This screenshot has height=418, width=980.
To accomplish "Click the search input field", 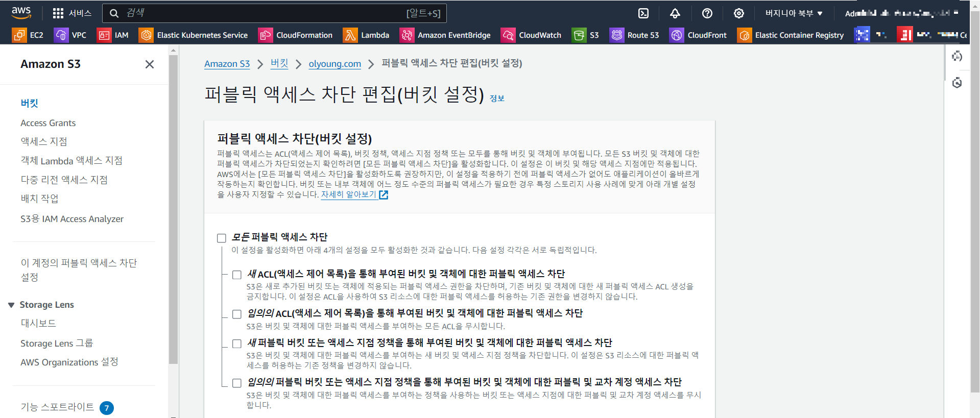I will pyautogui.click(x=274, y=13).
